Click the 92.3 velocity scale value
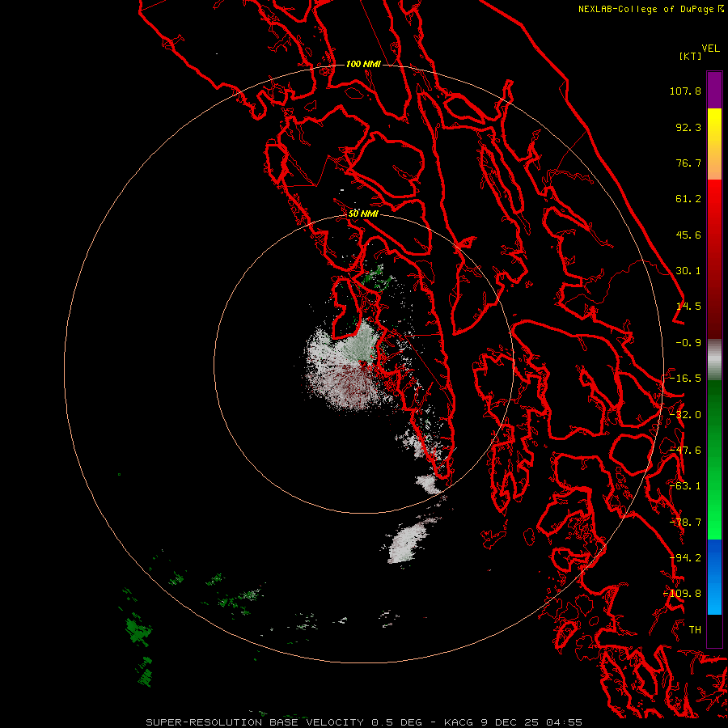The height and width of the screenshot is (728, 728). click(x=688, y=127)
